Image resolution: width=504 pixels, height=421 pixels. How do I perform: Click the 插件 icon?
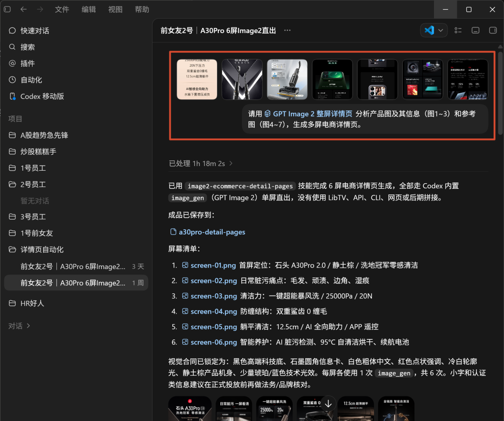click(x=12, y=63)
